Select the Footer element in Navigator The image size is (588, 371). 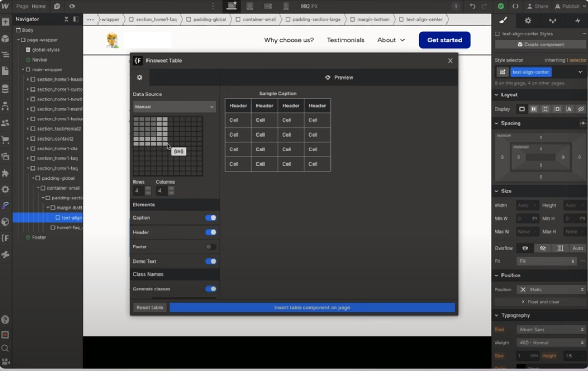[x=39, y=238]
